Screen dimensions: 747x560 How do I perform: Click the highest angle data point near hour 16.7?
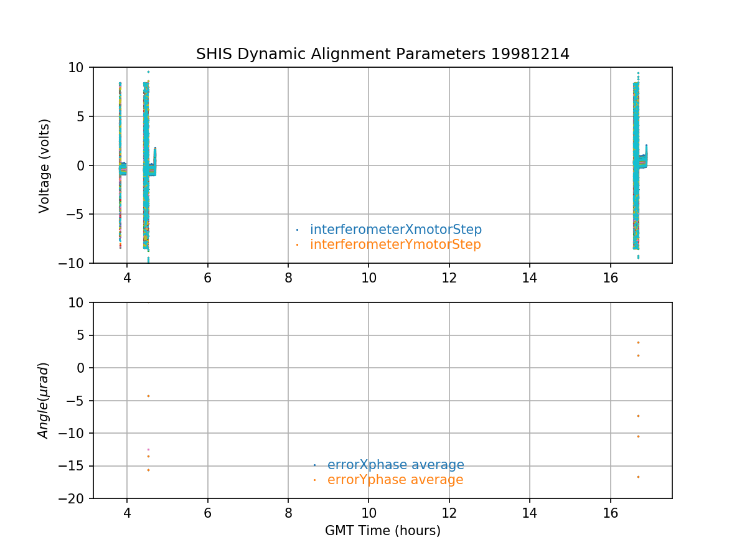click(638, 342)
